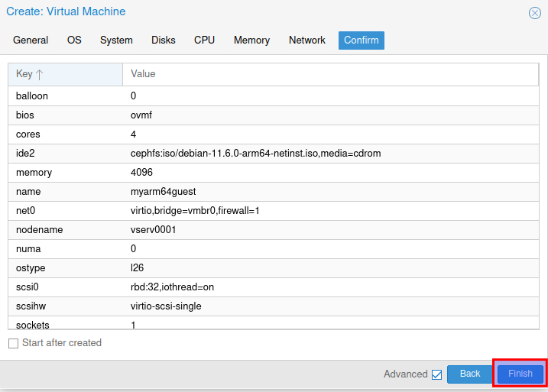The height and width of the screenshot is (392, 548).
Task: Enable Start after created checkbox
Action: 13,343
